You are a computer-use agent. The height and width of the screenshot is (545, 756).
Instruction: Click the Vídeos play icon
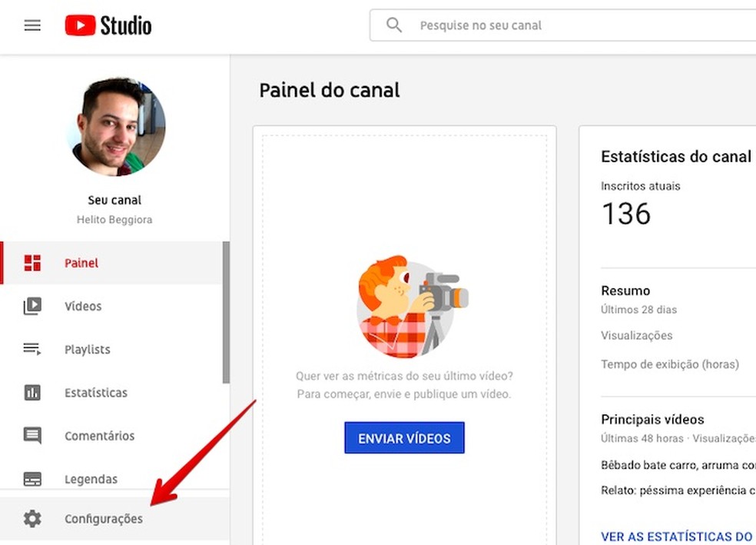click(32, 305)
